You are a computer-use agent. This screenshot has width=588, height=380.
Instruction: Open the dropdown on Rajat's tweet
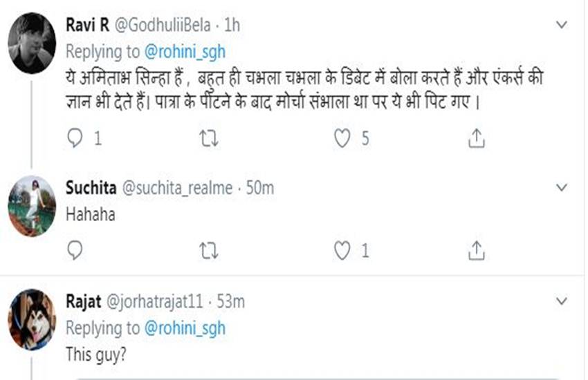pyautogui.click(x=563, y=301)
